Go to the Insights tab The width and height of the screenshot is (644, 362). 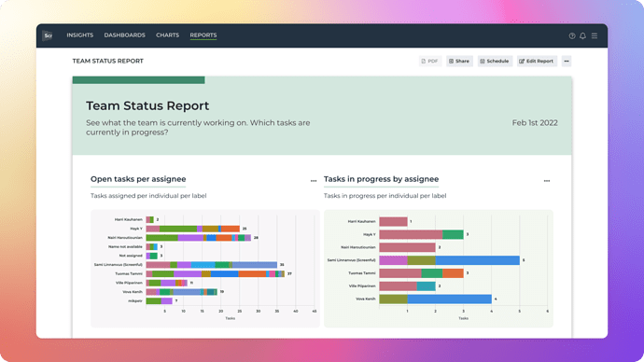80,35
